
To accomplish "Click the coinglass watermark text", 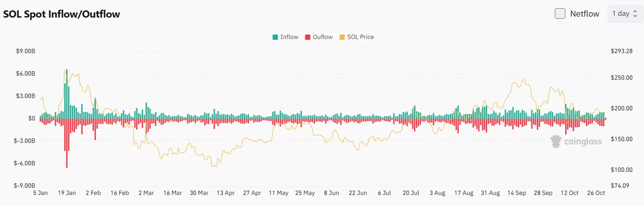I will click(x=583, y=142).
